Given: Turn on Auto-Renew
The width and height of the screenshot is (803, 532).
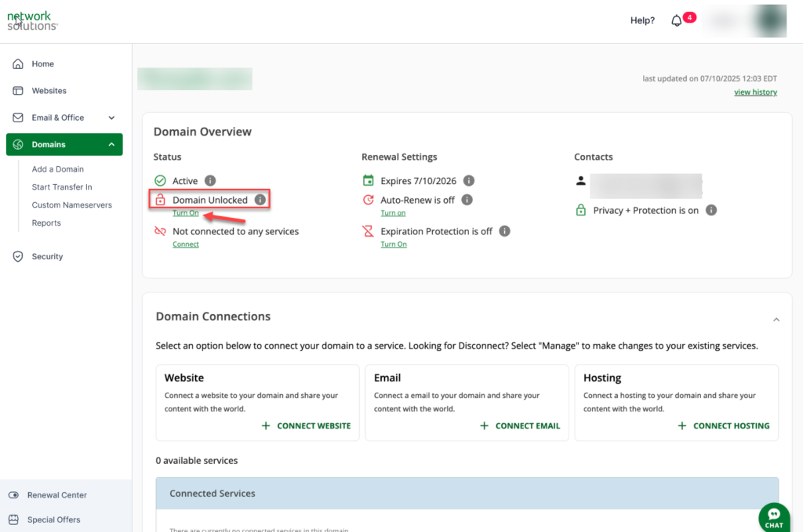Looking at the screenshot, I should tap(393, 213).
